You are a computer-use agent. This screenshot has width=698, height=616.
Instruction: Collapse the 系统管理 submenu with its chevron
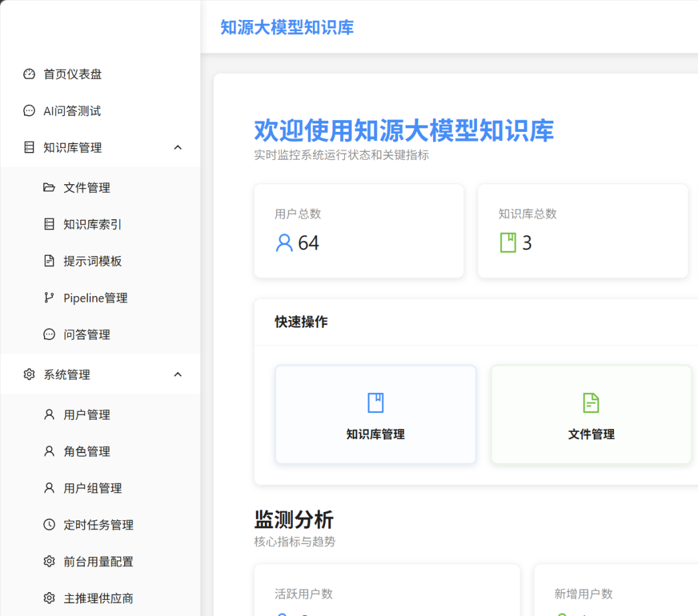pyautogui.click(x=178, y=374)
